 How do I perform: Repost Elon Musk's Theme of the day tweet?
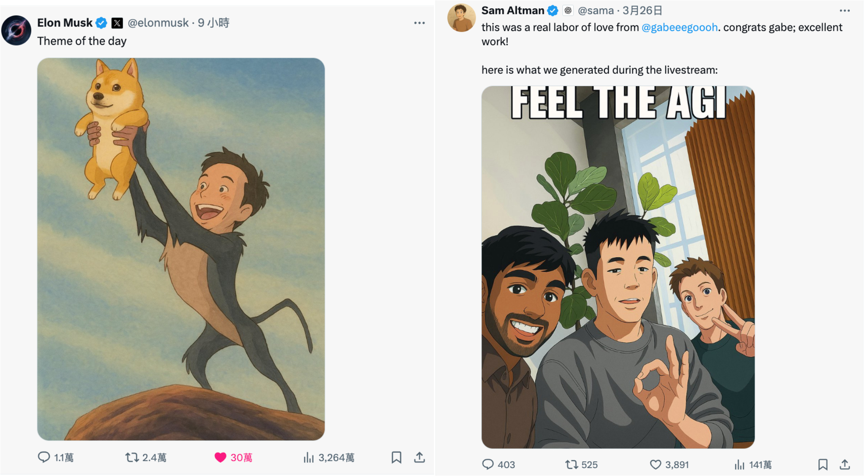[132, 457]
